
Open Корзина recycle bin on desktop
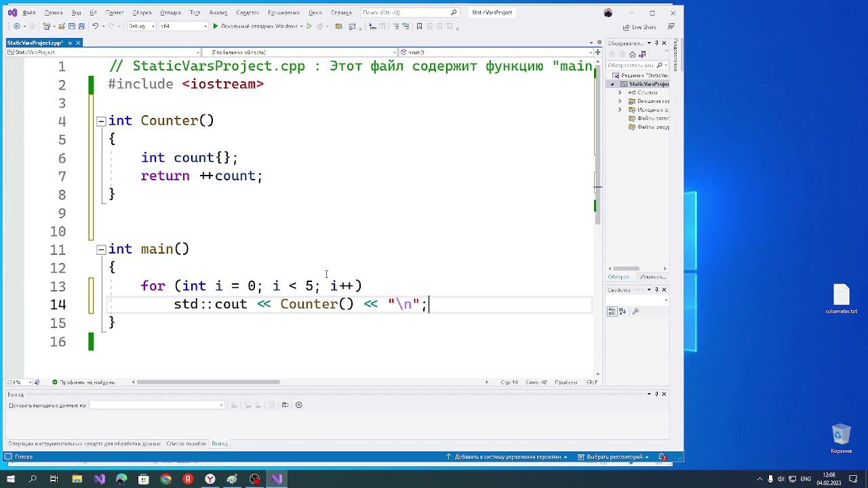842,439
